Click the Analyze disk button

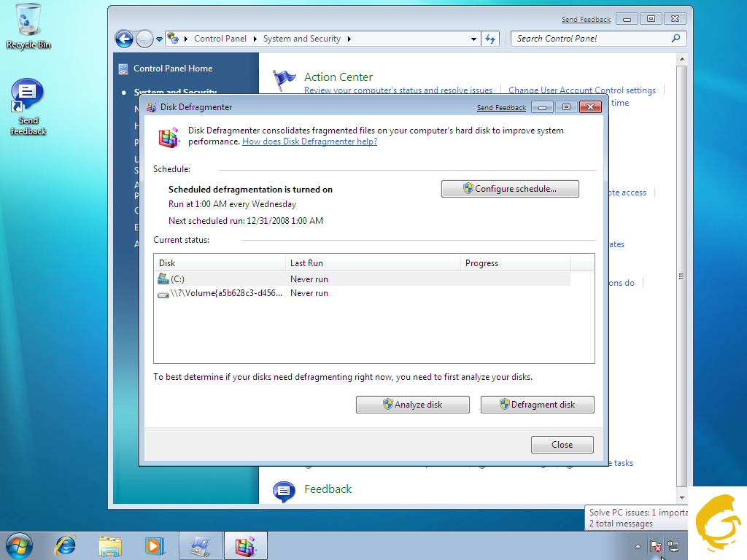412,405
